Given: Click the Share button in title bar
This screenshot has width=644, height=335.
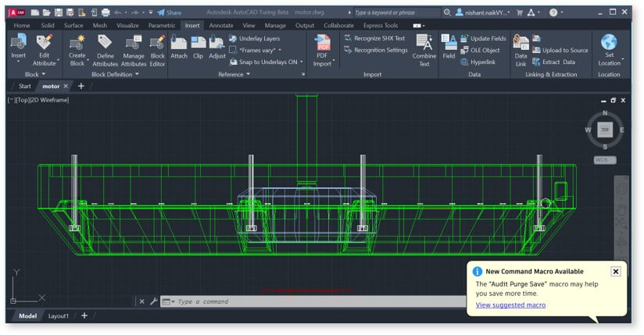Looking at the screenshot, I should [169, 12].
